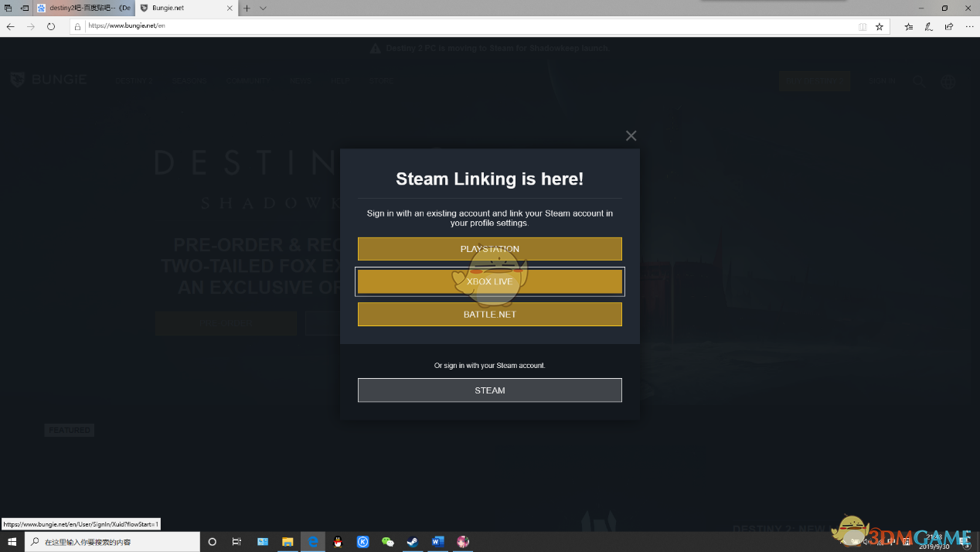Open Microsoft Word from the taskbar
980x552 pixels.
(x=437, y=542)
